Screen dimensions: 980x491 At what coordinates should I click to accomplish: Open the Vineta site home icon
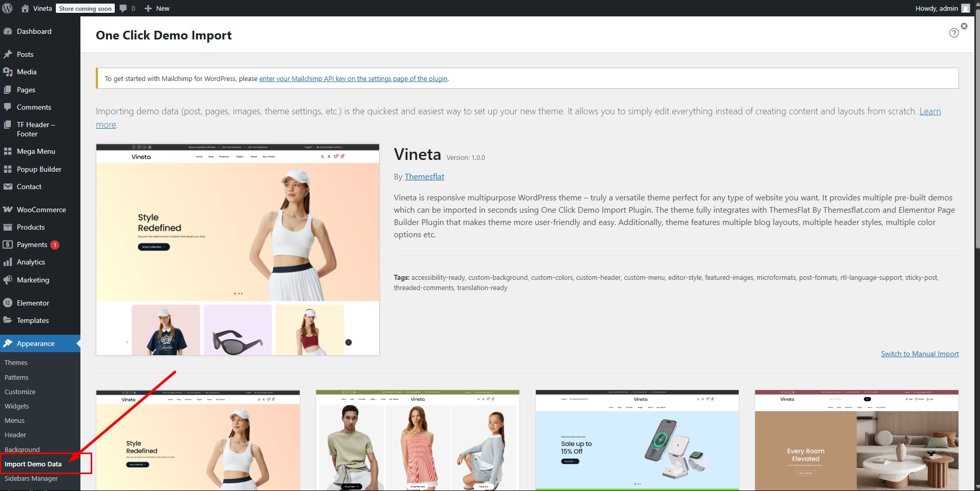25,8
